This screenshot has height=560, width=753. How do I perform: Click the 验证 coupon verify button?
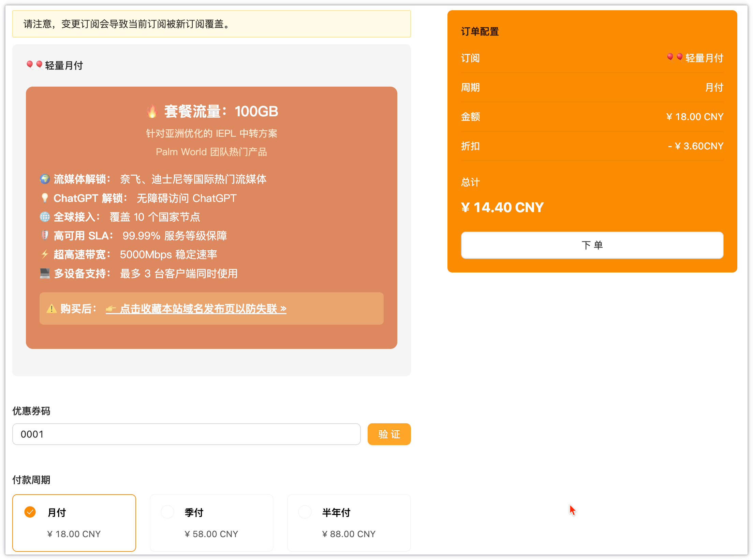coord(389,434)
